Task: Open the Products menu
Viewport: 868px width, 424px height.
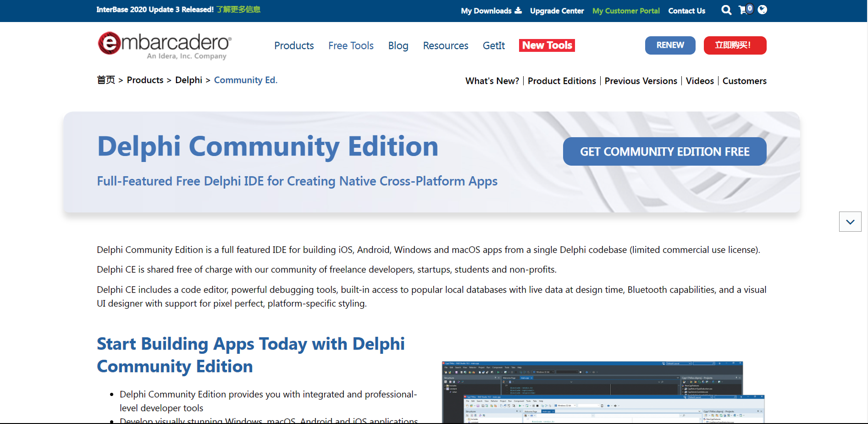Action: pyautogui.click(x=294, y=45)
